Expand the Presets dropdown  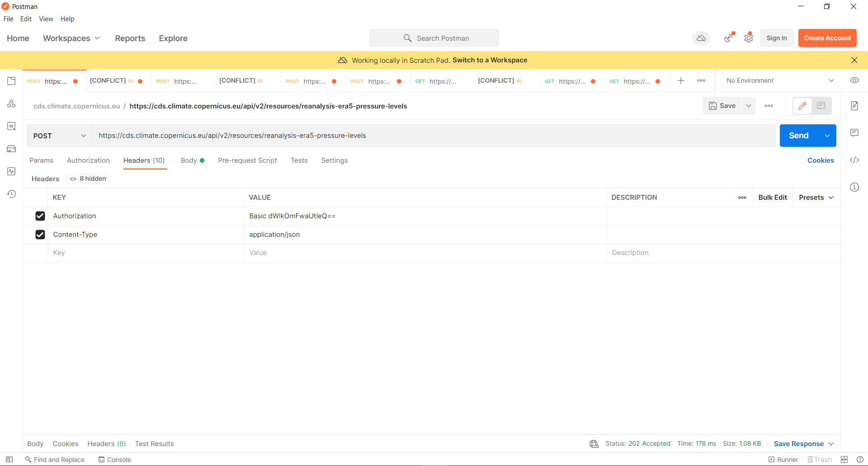click(816, 198)
